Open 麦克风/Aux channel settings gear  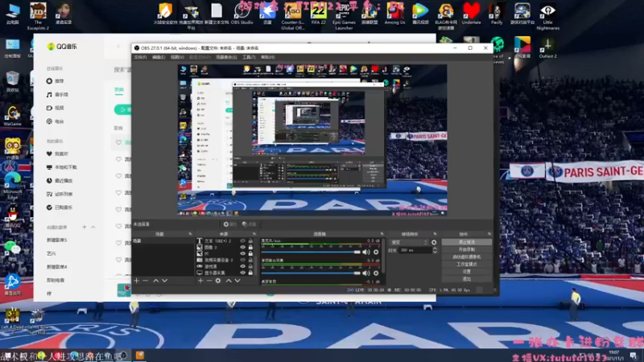tap(376, 252)
